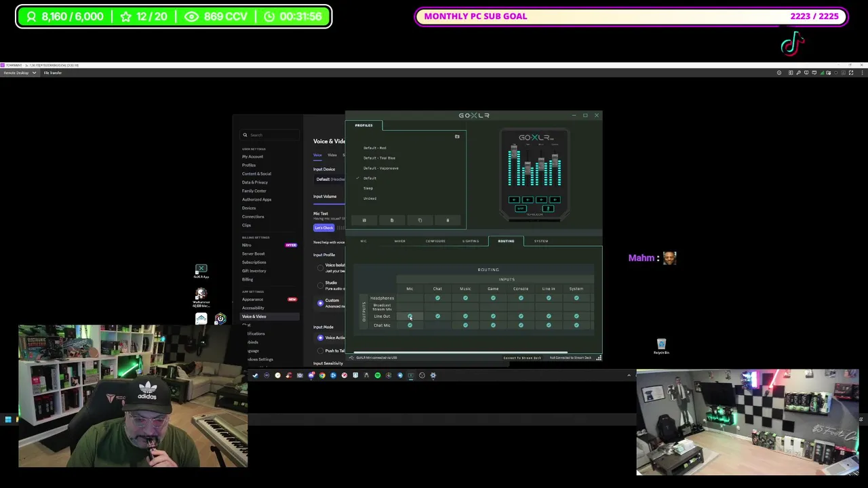868x488 pixels.
Task: Open My Account in Discord settings
Action: (x=252, y=157)
